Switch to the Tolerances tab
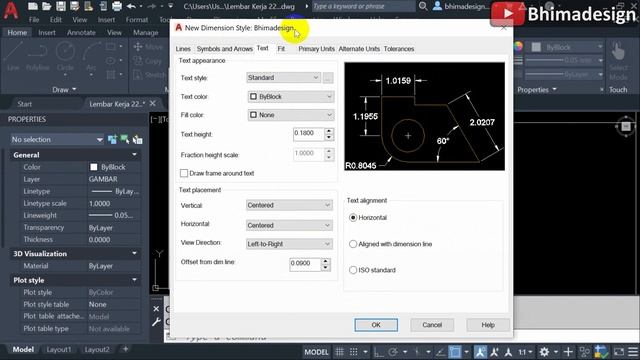Screen dimensions: 640x360 (399, 49)
